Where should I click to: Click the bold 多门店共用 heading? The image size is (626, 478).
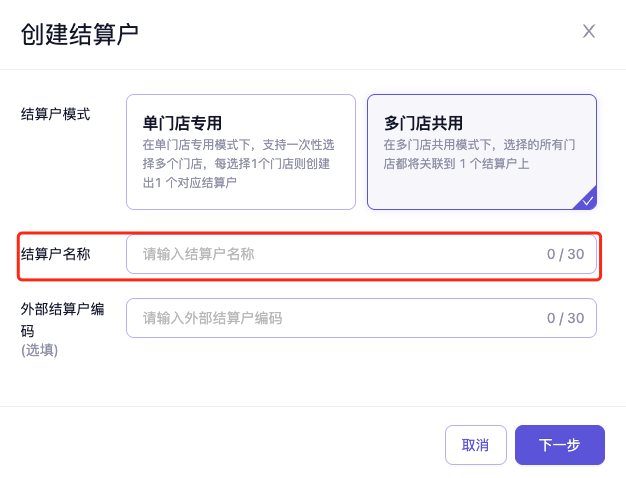423,123
